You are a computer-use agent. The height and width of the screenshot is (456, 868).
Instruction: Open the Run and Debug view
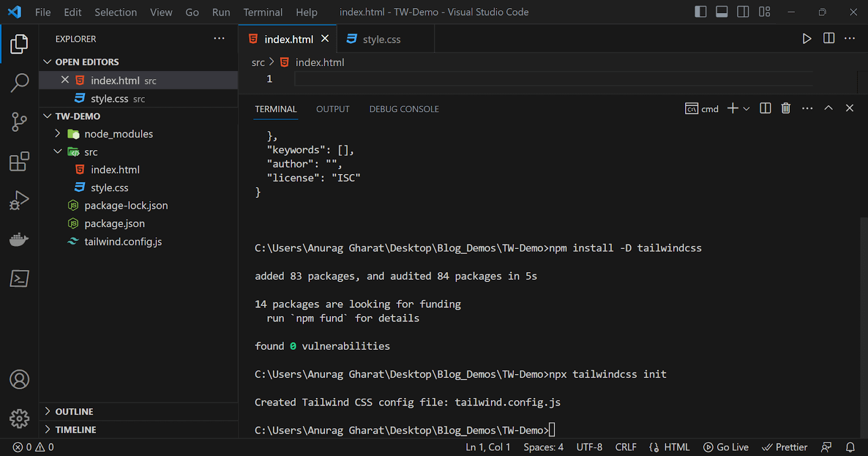click(x=19, y=200)
